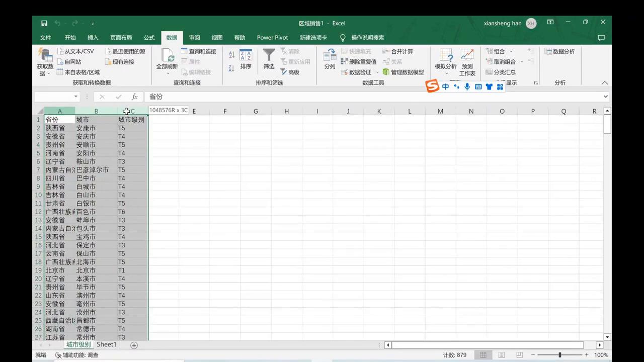Switch to Page Layout view in status bar
Screen dimensions: 644x362
point(501,355)
